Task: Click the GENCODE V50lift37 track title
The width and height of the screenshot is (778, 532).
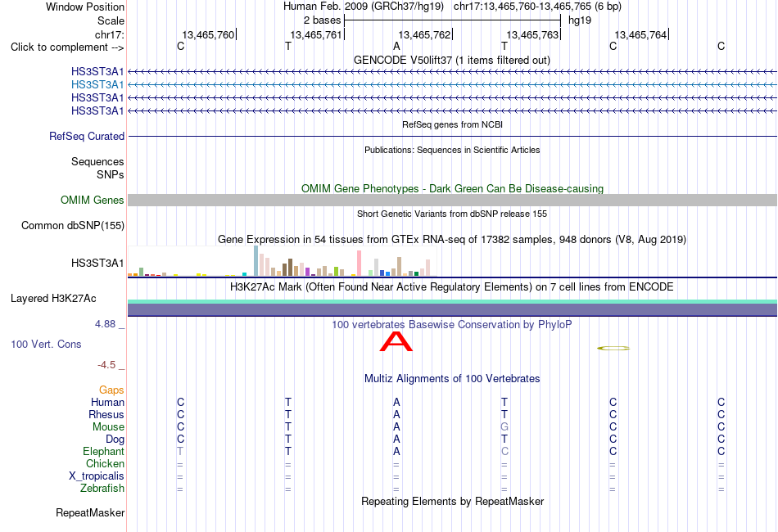Action: [x=451, y=60]
